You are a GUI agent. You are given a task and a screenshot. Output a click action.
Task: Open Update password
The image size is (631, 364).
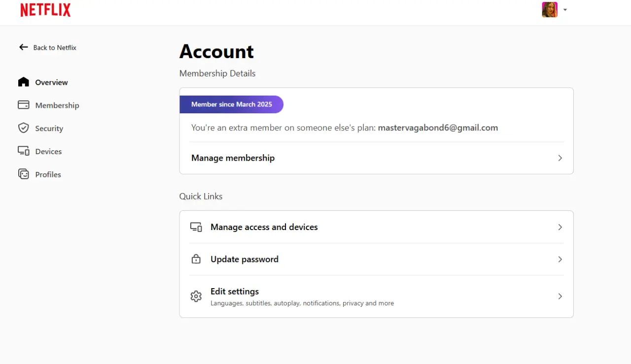click(x=376, y=259)
